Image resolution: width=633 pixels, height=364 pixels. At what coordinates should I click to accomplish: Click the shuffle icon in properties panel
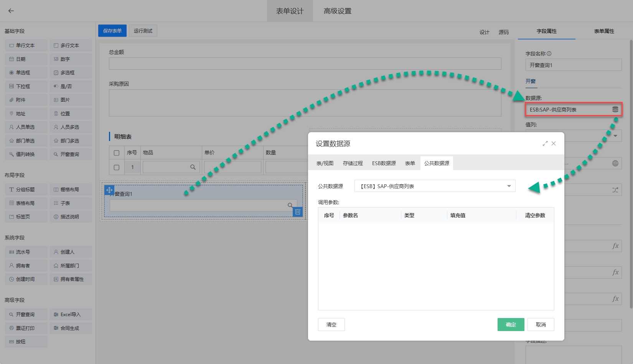click(x=615, y=190)
